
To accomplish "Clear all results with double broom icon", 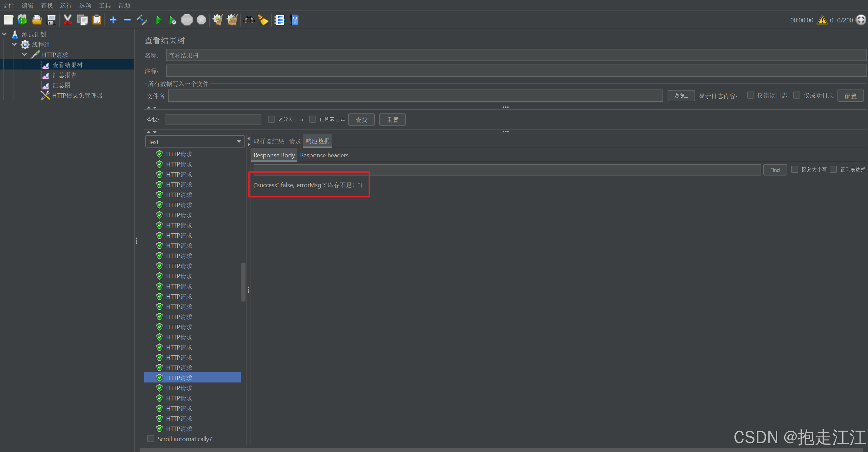I will (x=232, y=20).
